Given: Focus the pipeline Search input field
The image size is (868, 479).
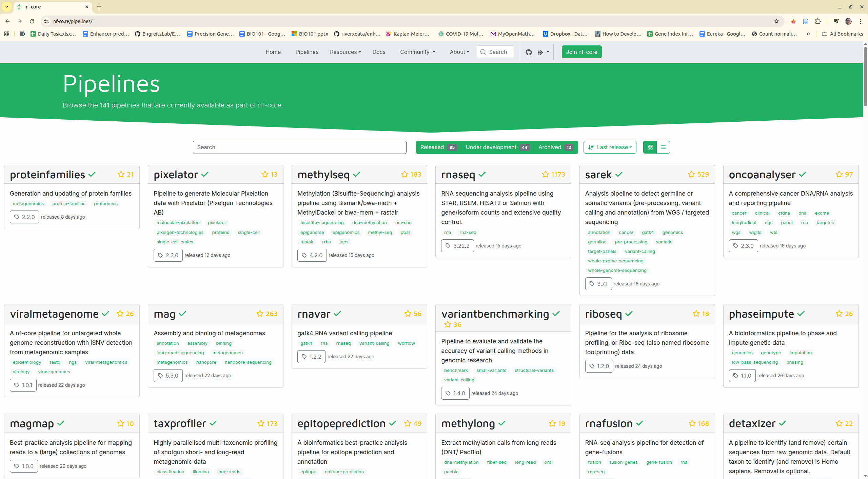Looking at the screenshot, I should [x=299, y=147].
